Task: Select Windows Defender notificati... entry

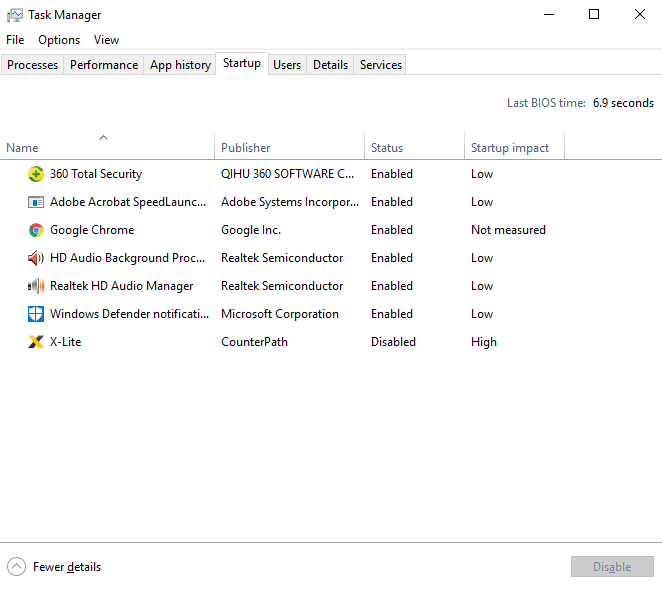Action: [x=129, y=314]
